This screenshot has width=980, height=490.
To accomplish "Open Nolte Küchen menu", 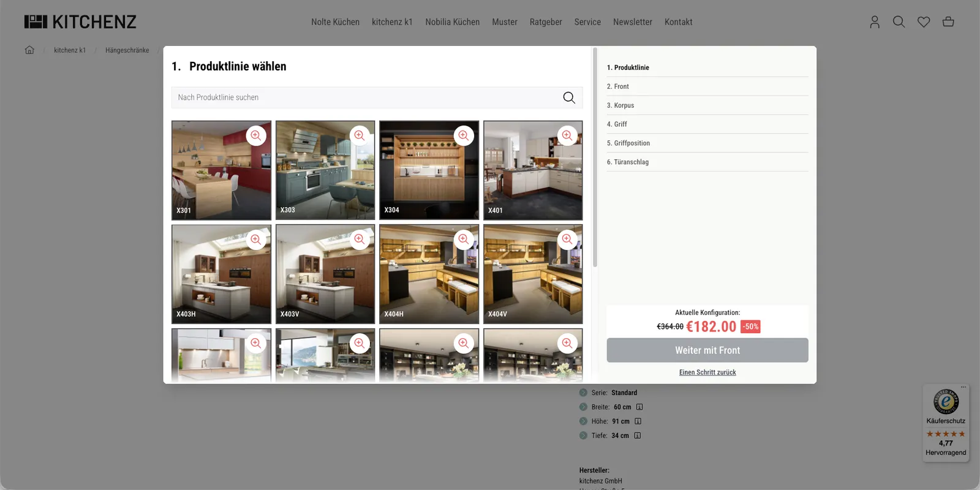I will point(335,22).
